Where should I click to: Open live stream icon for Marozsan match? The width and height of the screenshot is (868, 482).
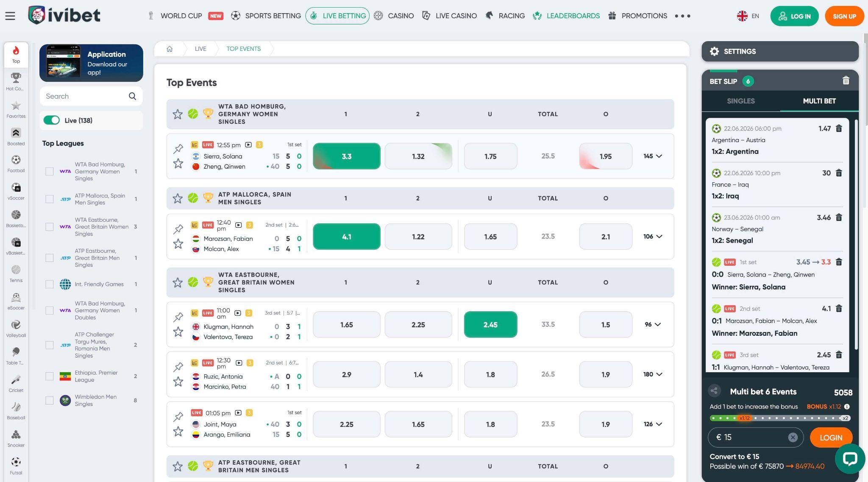(238, 225)
